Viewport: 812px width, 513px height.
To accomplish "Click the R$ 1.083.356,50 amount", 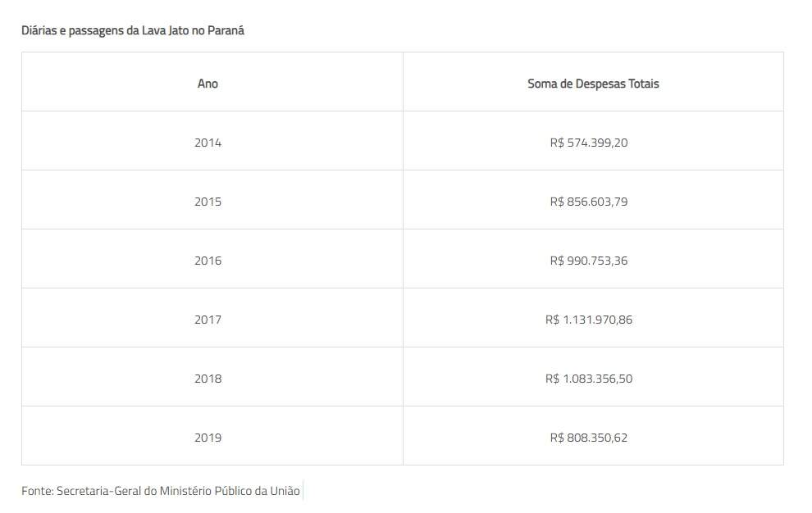I will 589,379.
